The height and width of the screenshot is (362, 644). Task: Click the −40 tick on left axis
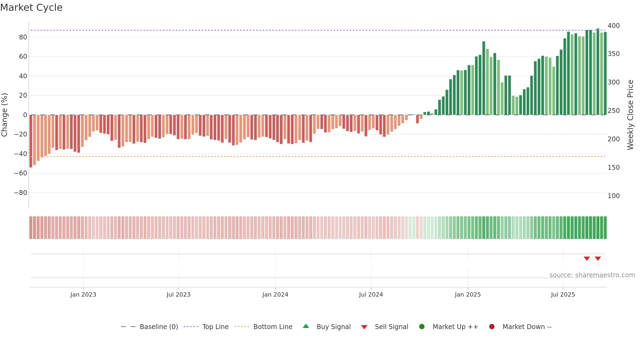tap(20, 154)
